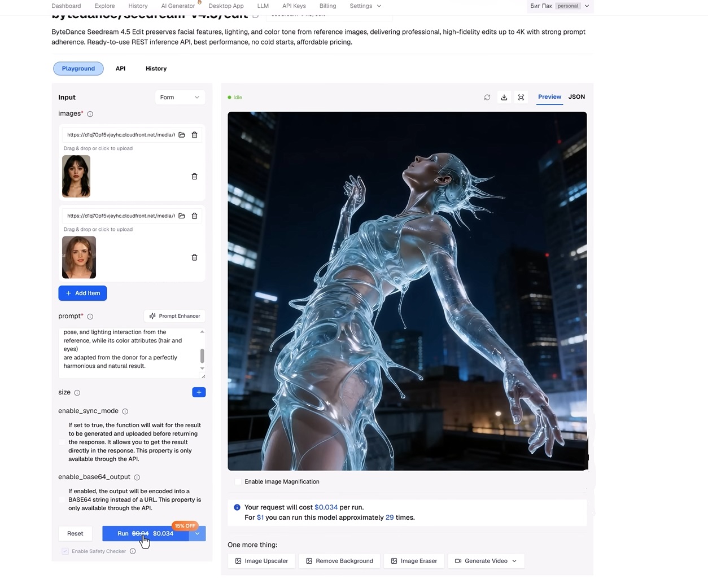Switch to the API tab

120,68
